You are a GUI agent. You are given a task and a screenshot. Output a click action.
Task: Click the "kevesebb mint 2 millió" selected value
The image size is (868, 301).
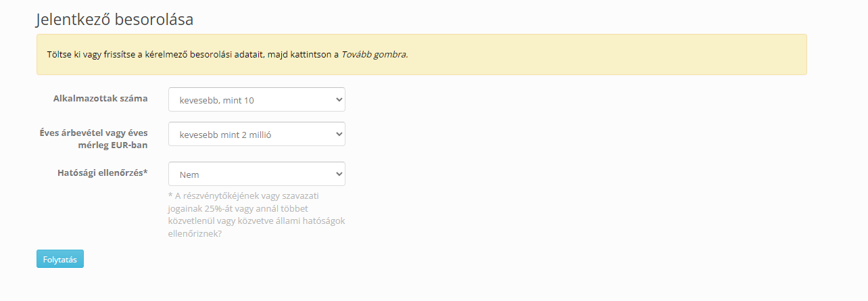225,135
